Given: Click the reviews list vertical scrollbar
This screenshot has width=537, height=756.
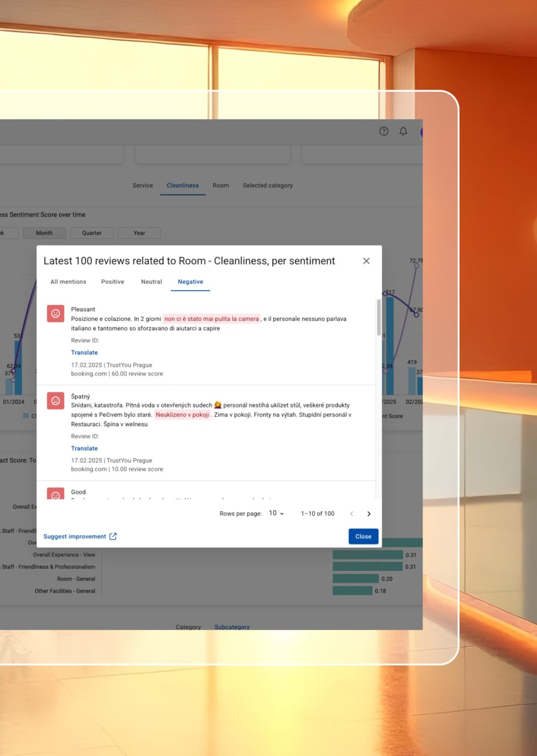Looking at the screenshot, I should (x=379, y=317).
